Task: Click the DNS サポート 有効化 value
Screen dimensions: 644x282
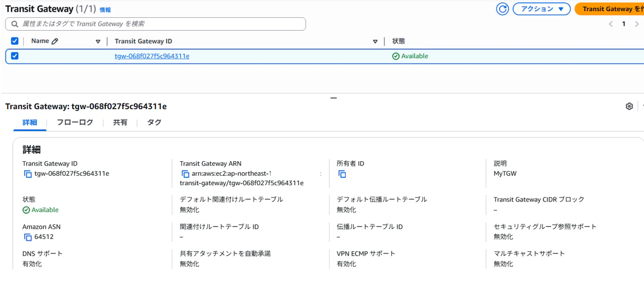Action: point(32,264)
